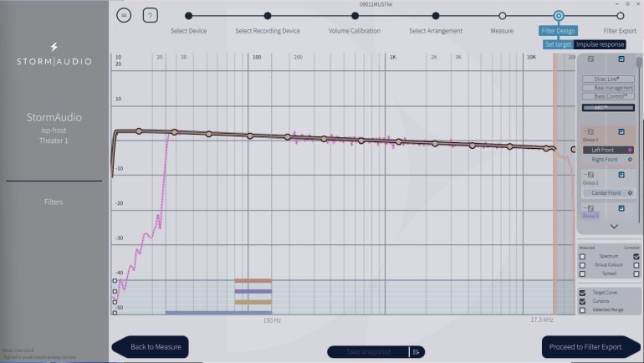Click the gold bar in the lower band area
Screen dimensions: 644x363
pyautogui.click(x=253, y=302)
